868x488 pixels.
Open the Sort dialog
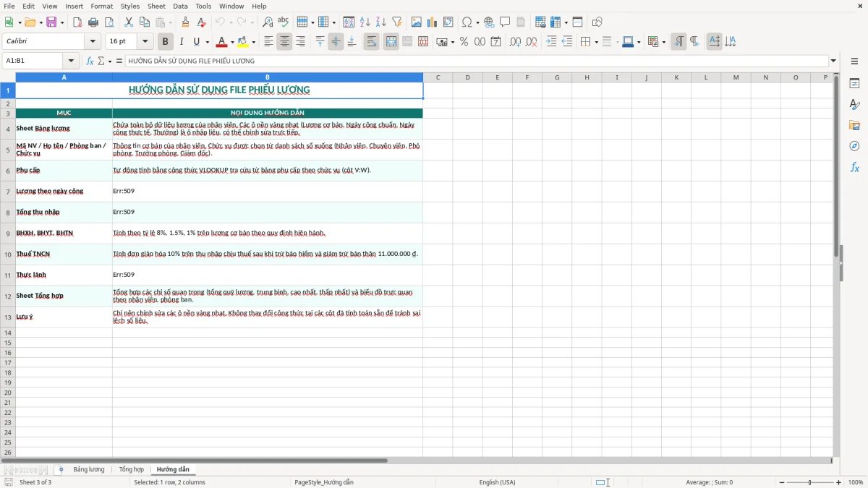click(349, 22)
